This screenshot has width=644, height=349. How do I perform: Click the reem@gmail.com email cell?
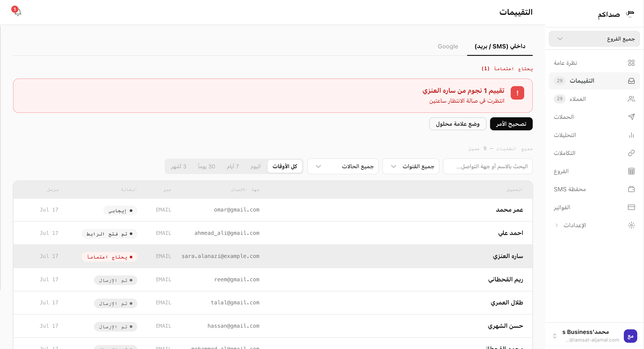click(237, 279)
